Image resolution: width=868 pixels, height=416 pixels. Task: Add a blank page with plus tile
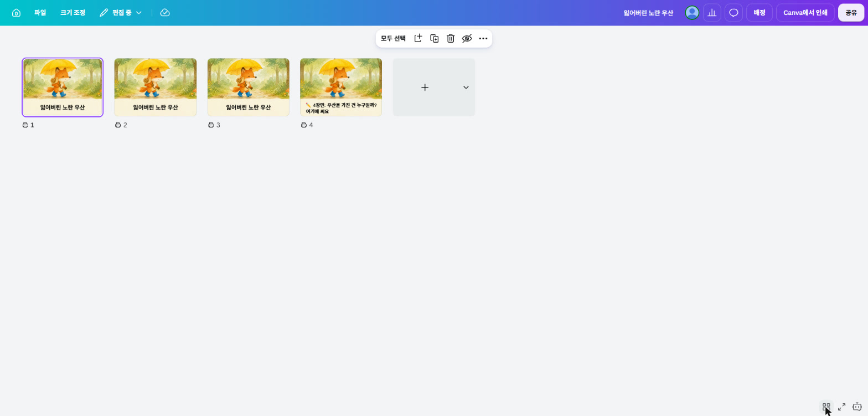(x=425, y=88)
